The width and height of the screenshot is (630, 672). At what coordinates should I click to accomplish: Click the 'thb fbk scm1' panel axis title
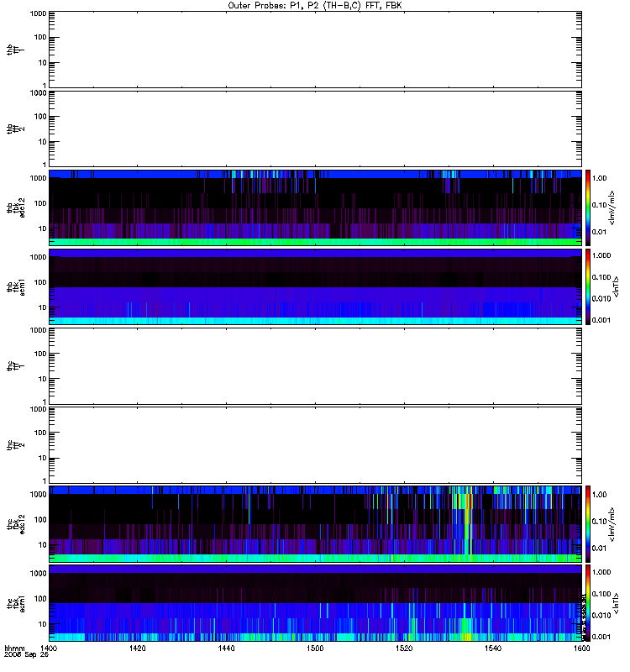[x=15, y=287]
